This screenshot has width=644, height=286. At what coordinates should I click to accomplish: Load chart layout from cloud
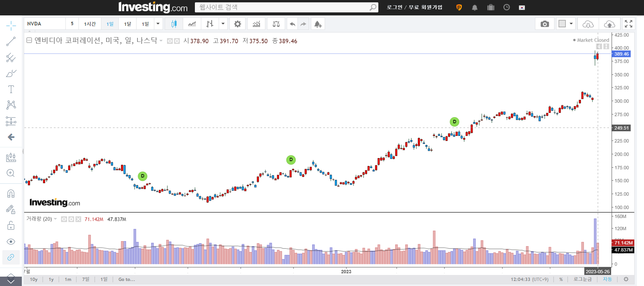tap(588, 24)
